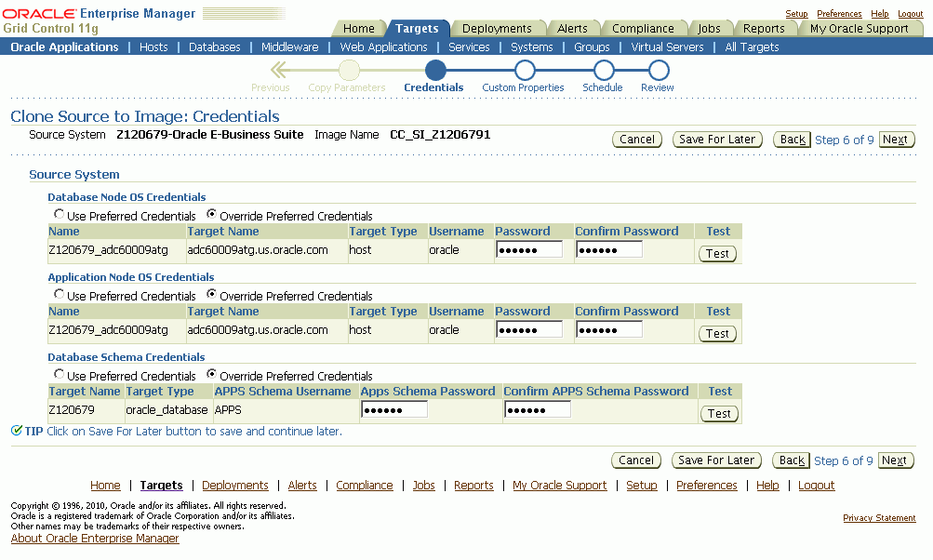
Task: Click the Back button below the TIP
Action: click(791, 460)
